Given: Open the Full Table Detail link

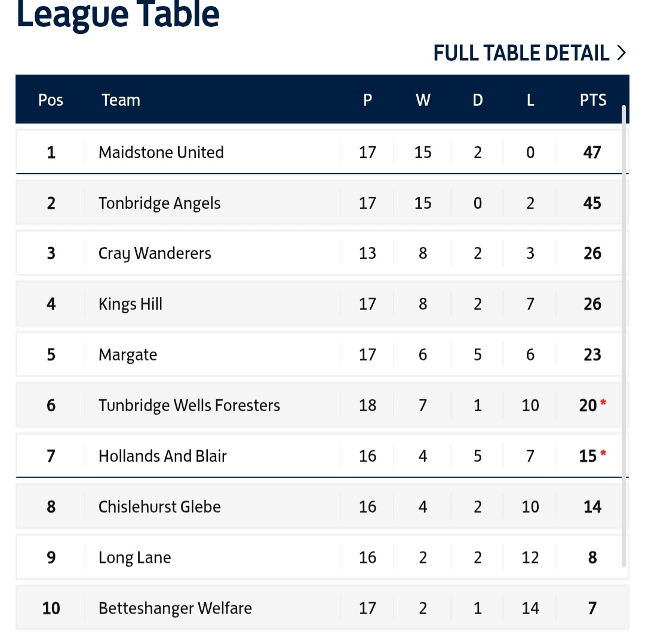Looking at the screenshot, I should point(521,53).
